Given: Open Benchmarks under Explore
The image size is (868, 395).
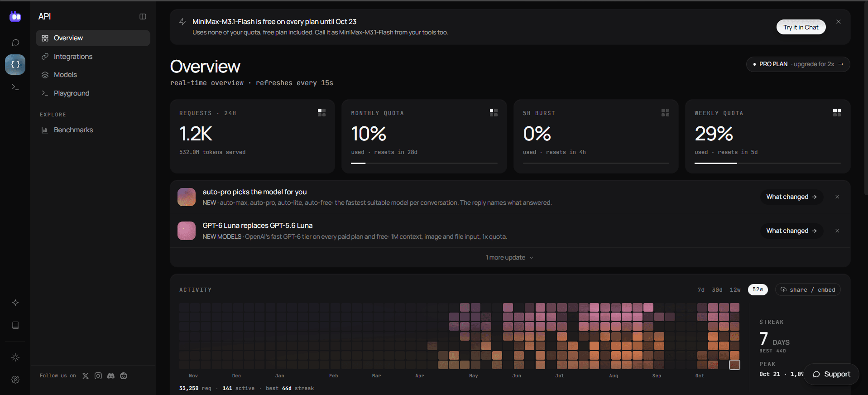Looking at the screenshot, I should tap(93, 130).
